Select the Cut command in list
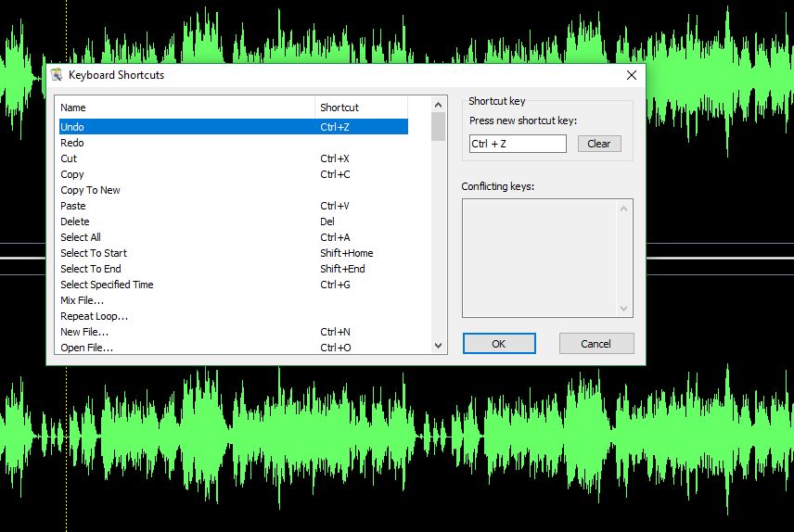Viewport: 794px width, 532px height. point(69,158)
